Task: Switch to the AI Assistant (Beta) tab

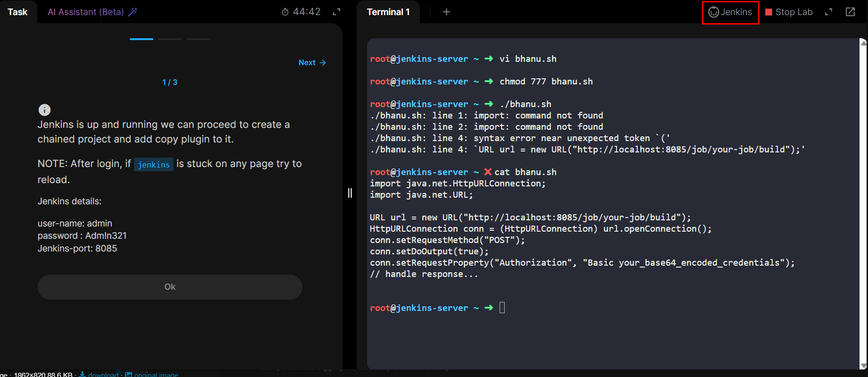Action: point(86,12)
